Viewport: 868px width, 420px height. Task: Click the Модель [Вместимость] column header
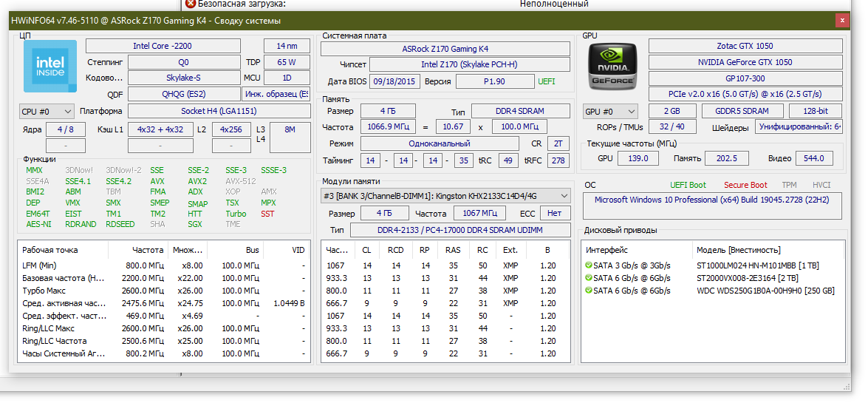(768, 250)
